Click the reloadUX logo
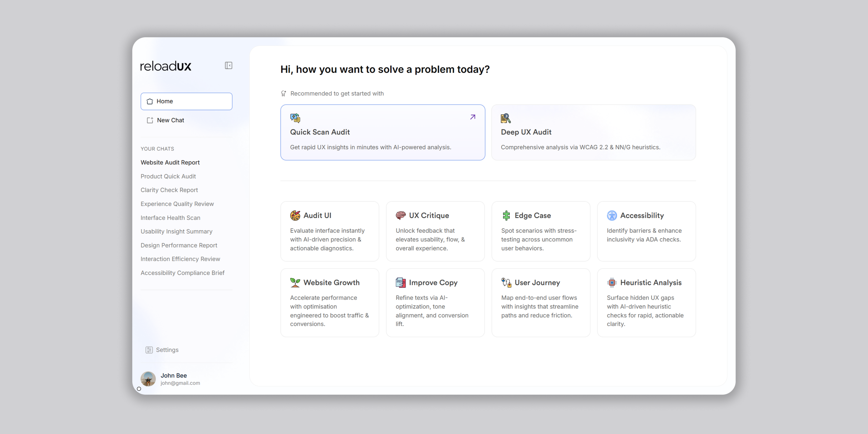This screenshot has height=434, width=868. (x=165, y=66)
